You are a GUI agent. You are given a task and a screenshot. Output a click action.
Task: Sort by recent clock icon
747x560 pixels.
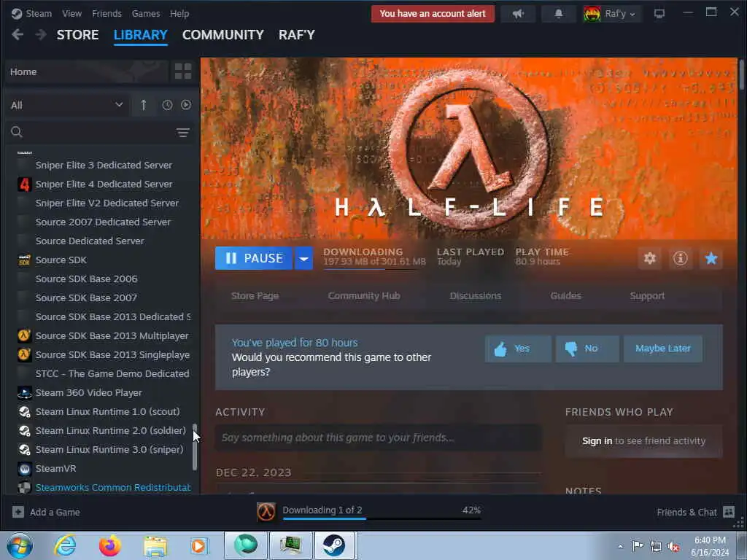[x=167, y=105]
